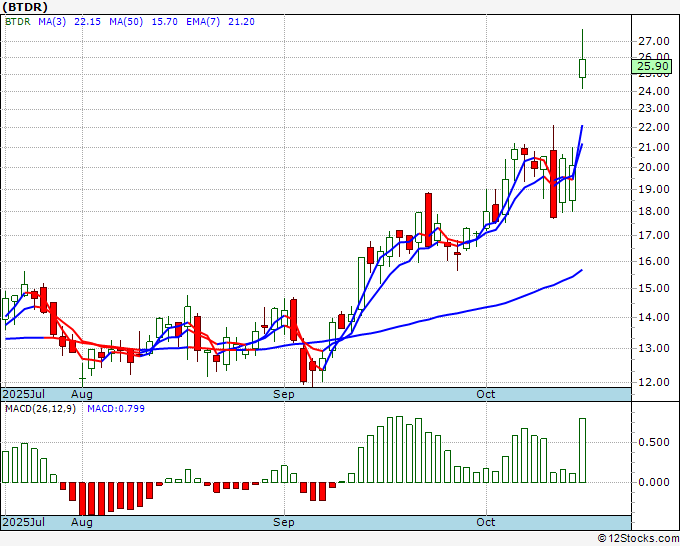Click the green 25.90 current price tag
Screen dimensions: 680x546
click(x=653, y=66)
